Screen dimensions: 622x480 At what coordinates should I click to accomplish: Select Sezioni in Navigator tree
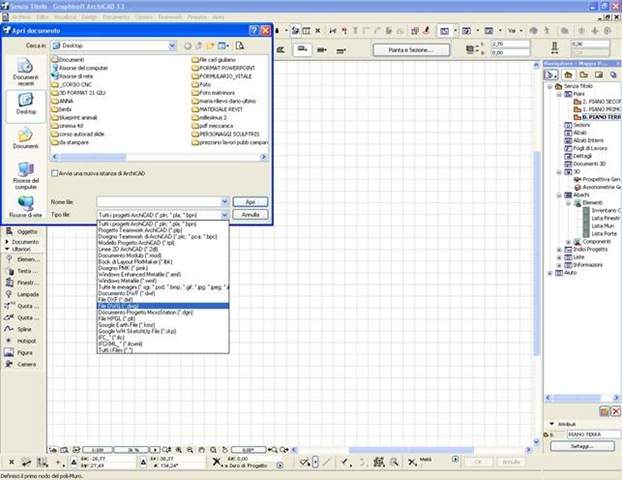click(x=577, y=125)
